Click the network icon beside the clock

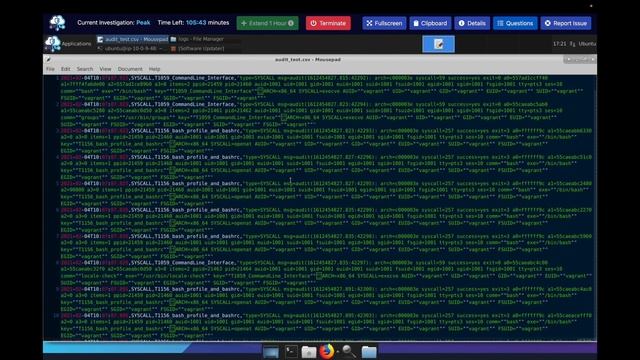click(x=572, y=44)
